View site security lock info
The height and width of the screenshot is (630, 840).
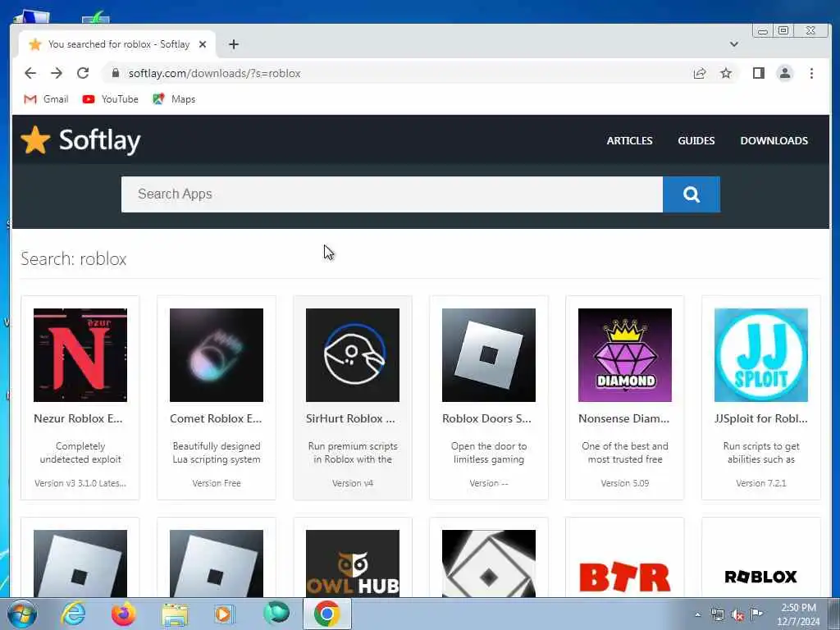115,73
